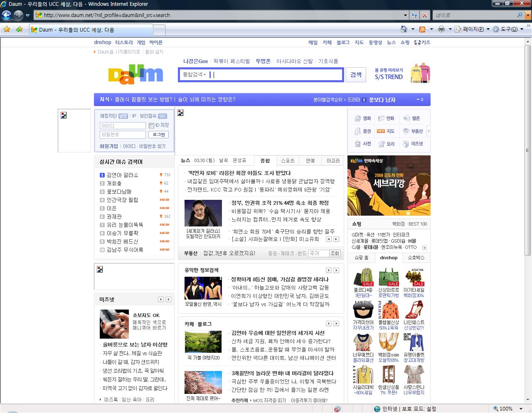Click the Daum logo
532x413 pixels.
[x=135, y=74]
